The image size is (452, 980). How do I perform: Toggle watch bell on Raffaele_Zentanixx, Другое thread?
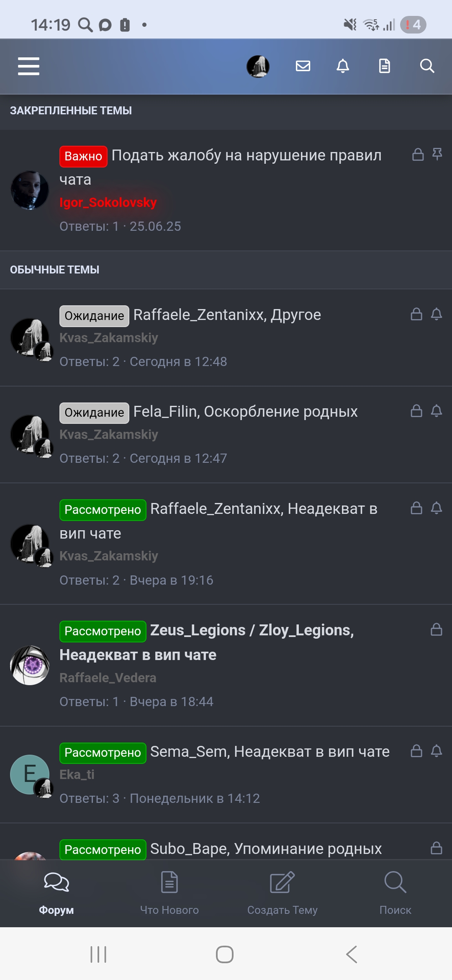coord(437,314)
